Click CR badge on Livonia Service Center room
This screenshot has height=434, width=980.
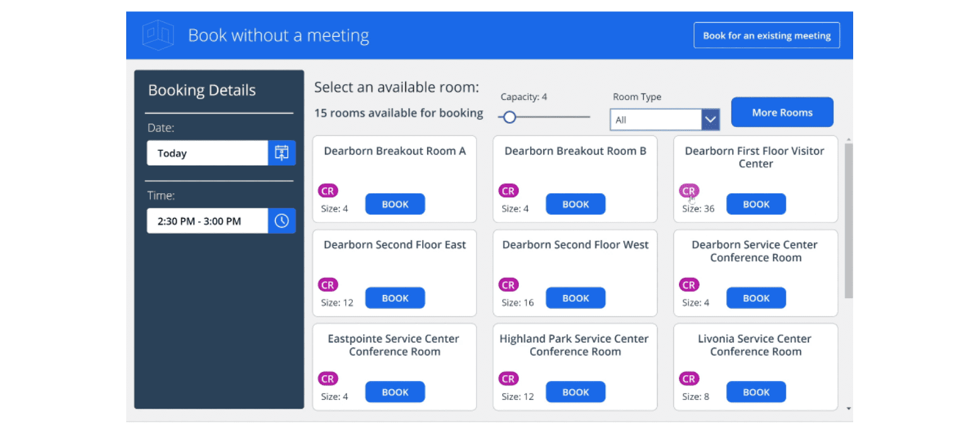(688, 379)
